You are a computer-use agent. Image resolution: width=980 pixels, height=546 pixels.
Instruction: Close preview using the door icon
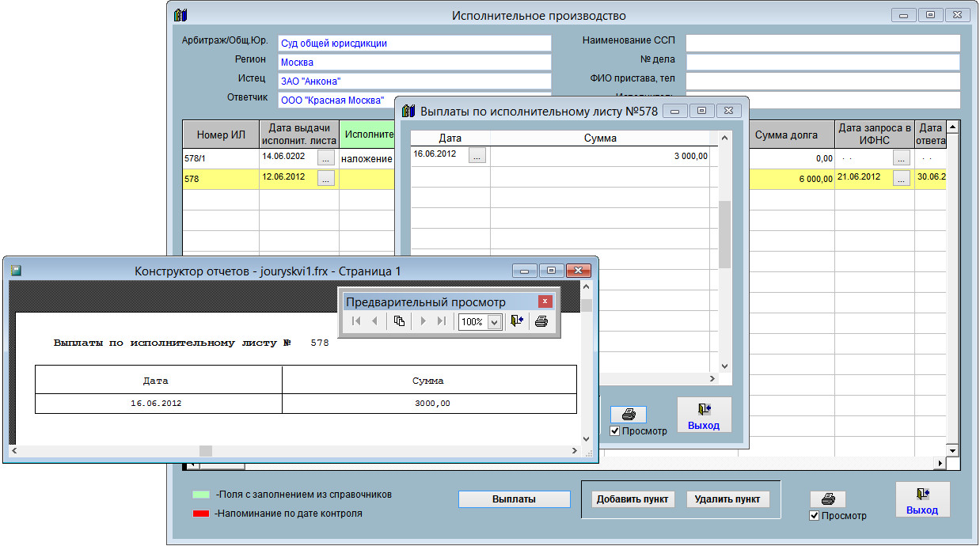click(518, 321)
